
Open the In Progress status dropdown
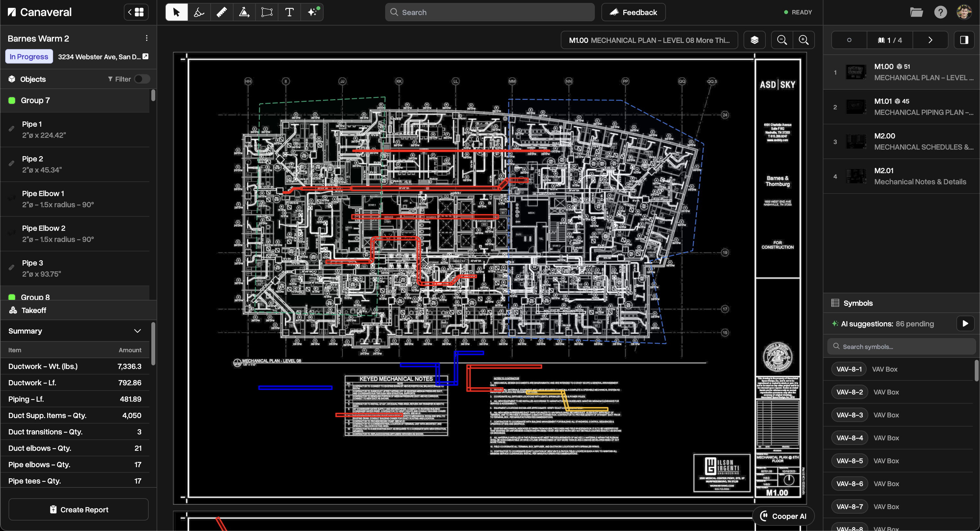point(29,57)
